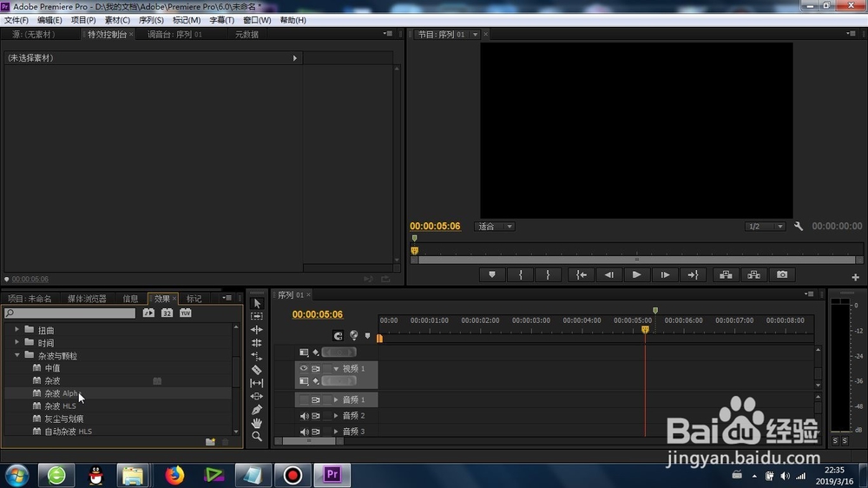The width and height of the screenshot is (868, 488).
Task: Add marker in Program monitor
Action: coord(491,274)
